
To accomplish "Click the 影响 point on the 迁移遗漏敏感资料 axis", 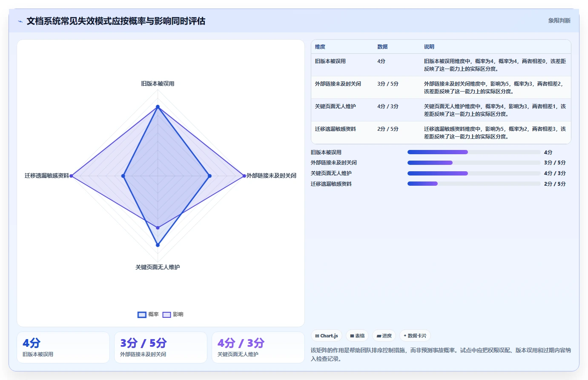I will tap(71, 176).
